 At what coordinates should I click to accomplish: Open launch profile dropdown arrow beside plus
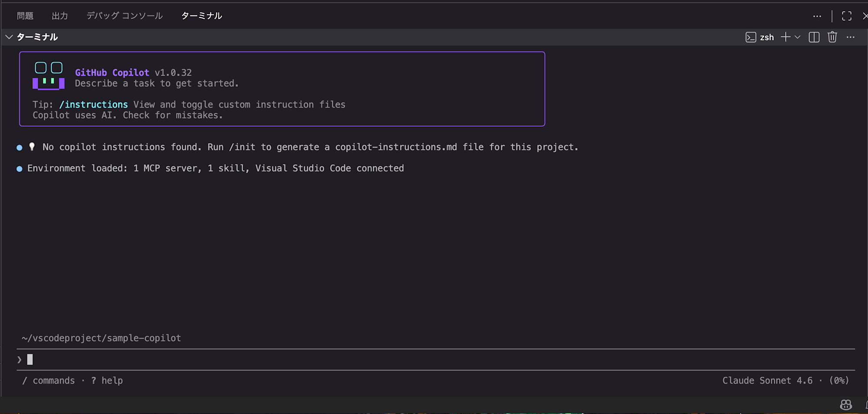pyautogui.click(x=798, y=37)
